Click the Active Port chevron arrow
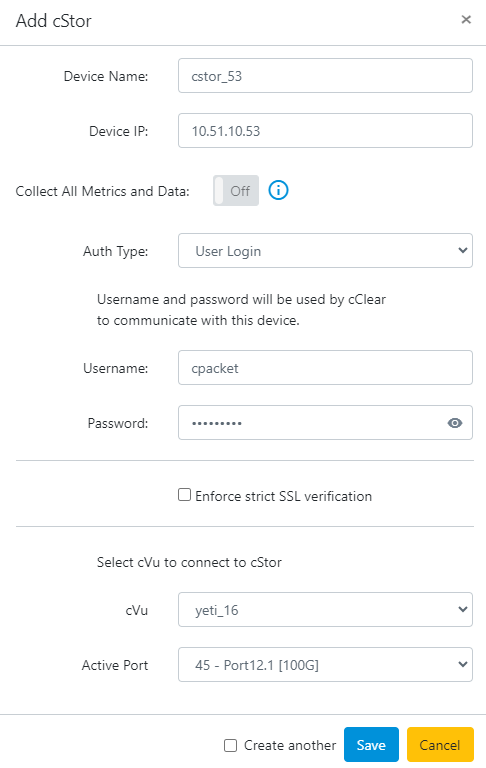 [462, 664]
